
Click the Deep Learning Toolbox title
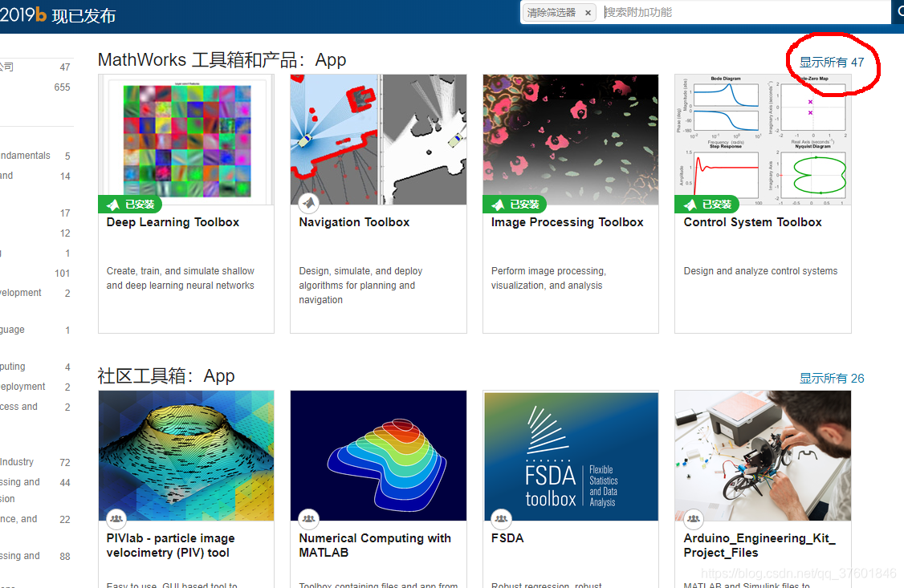click(x=173, y=222)
